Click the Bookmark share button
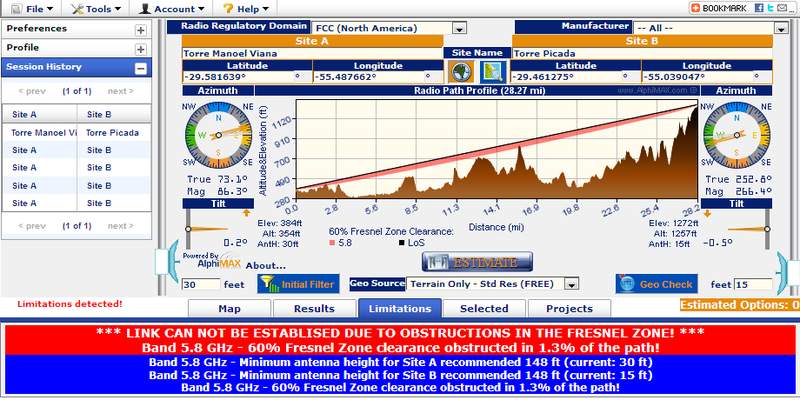Screen dimensions: 800x400 click(719, 8)
